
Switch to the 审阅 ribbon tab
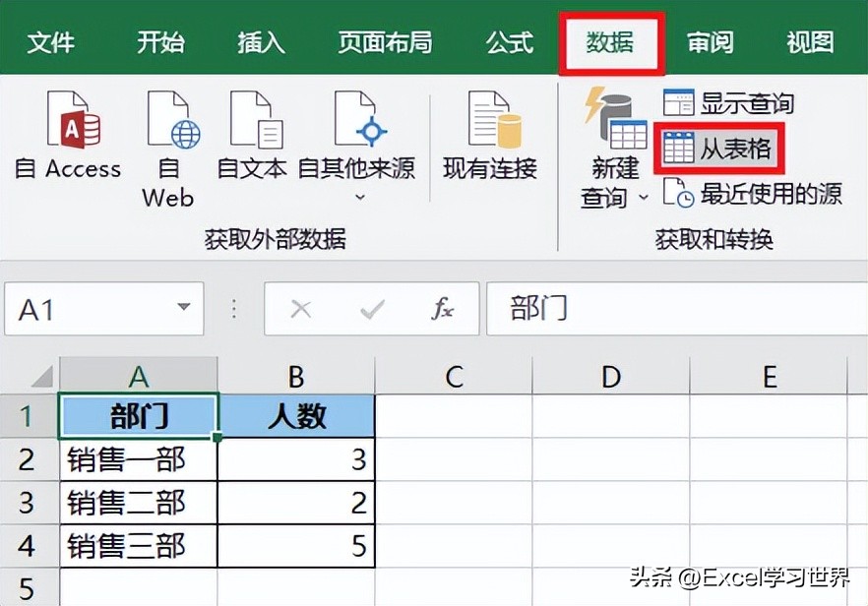[x=711, y=42]
